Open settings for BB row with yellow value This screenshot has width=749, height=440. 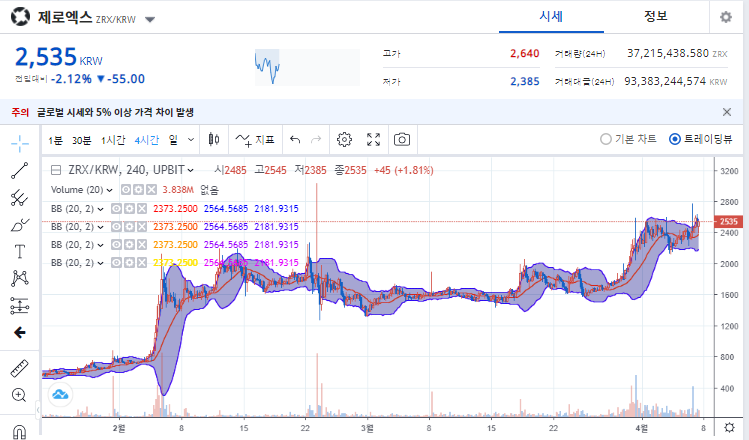129,263
